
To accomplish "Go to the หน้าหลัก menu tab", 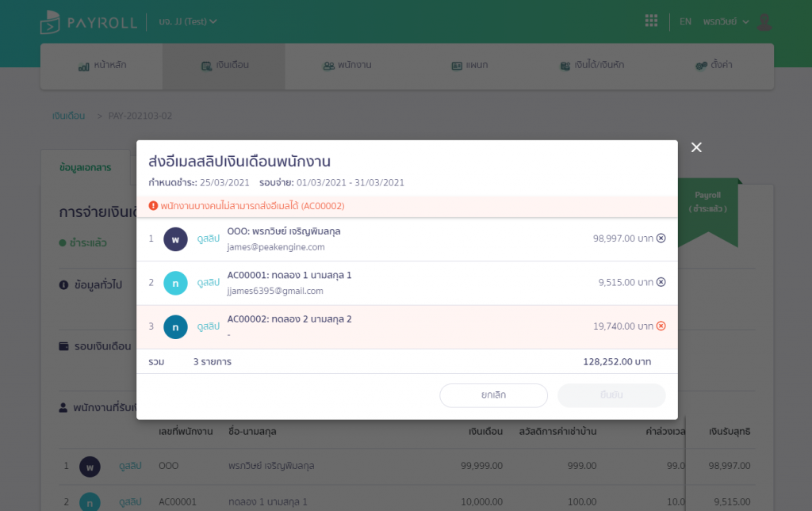I will pos(101,66).
